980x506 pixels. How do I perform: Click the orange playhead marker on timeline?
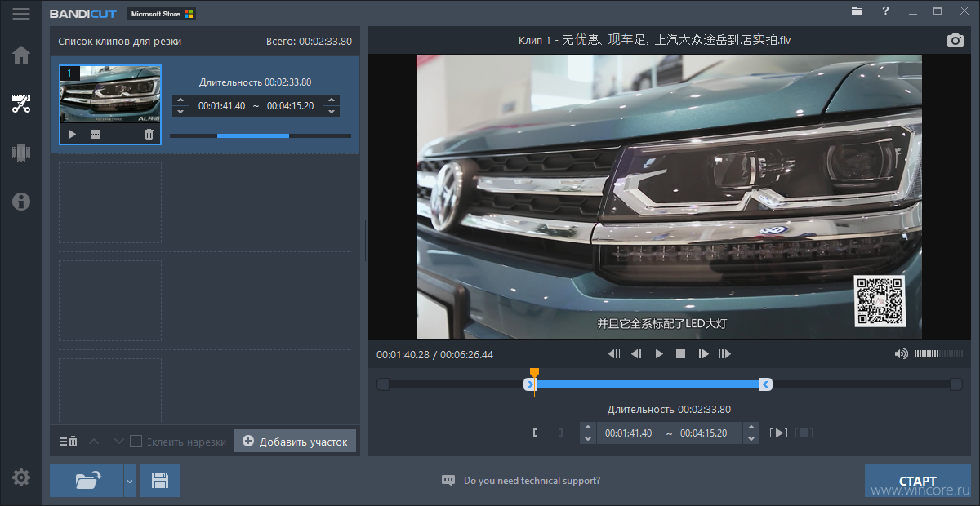pyautogui.click(x=534, y=373)
